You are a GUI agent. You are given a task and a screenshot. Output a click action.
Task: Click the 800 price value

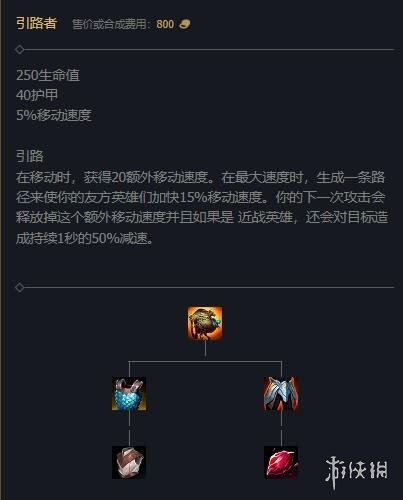coord(165,24)
